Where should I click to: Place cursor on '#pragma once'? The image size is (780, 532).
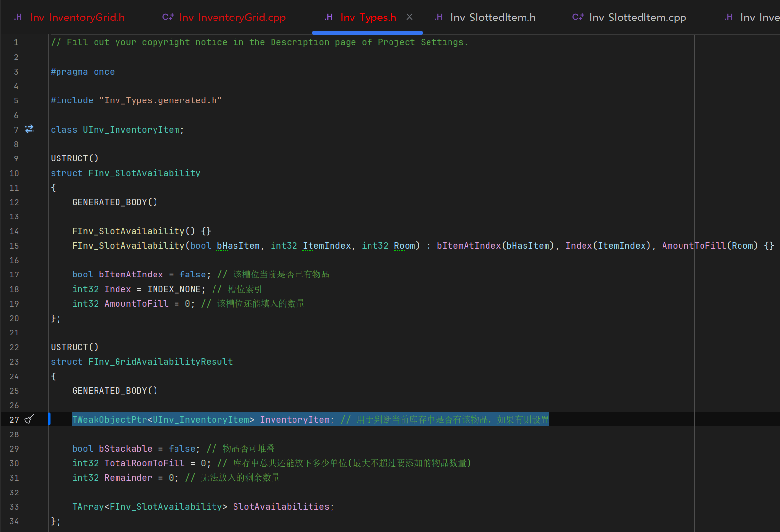(x=83, y=72)
